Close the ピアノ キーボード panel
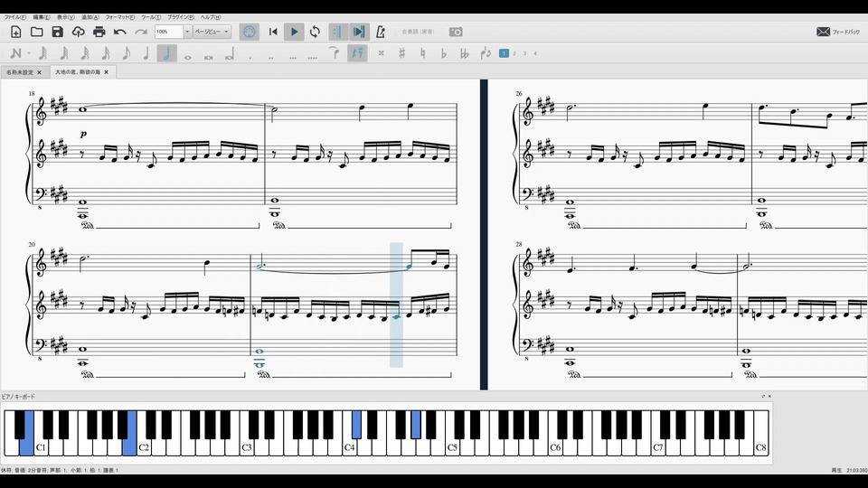Image resolution: width=868 pixels, height=488 pixels. (x=769, y=396)
